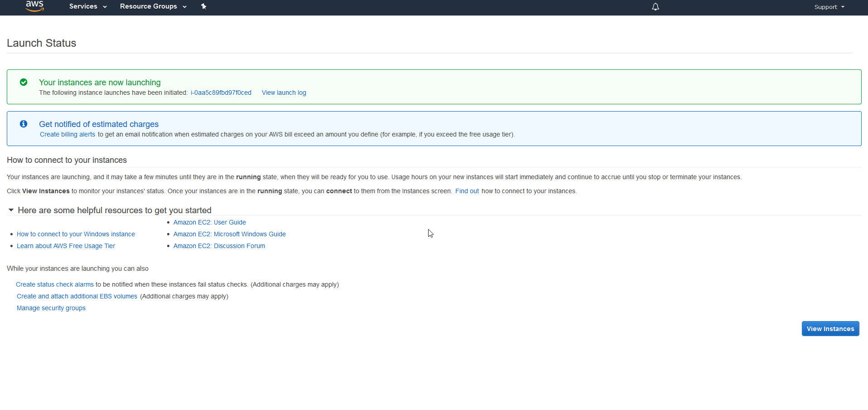Click the AWS logo home icon
Viewport: 868px width, 410px height.
coord(34,6)
